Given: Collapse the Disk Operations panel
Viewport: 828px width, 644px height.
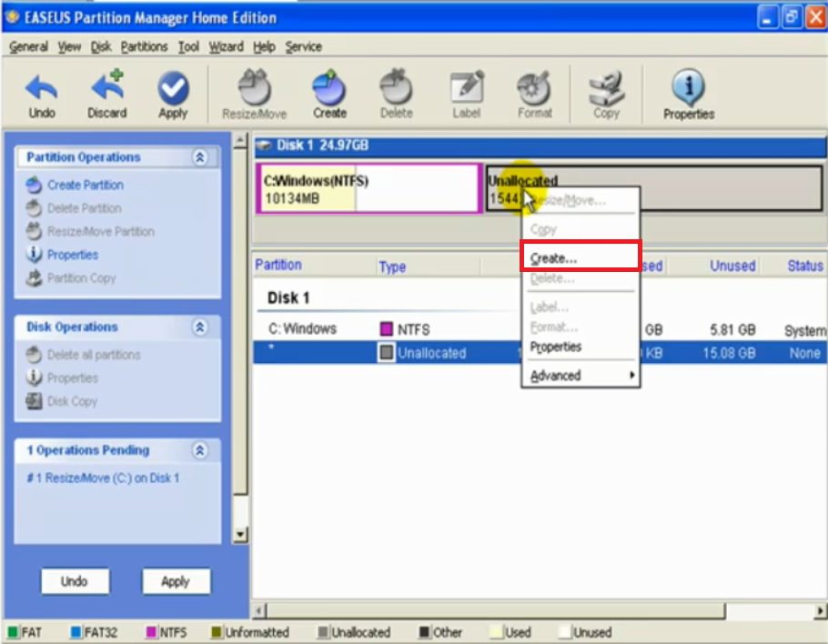Looking at the screenshot, I should click(199, 327).
